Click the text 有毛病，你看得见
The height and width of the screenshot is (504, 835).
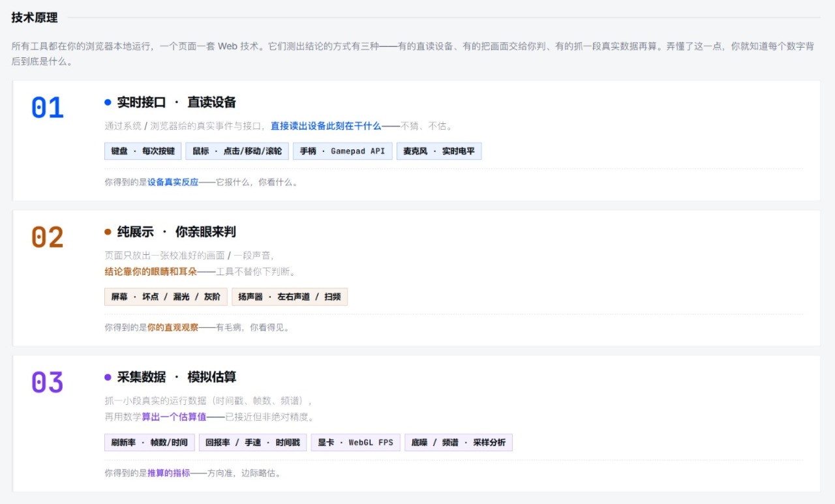(x=252, y=328)
